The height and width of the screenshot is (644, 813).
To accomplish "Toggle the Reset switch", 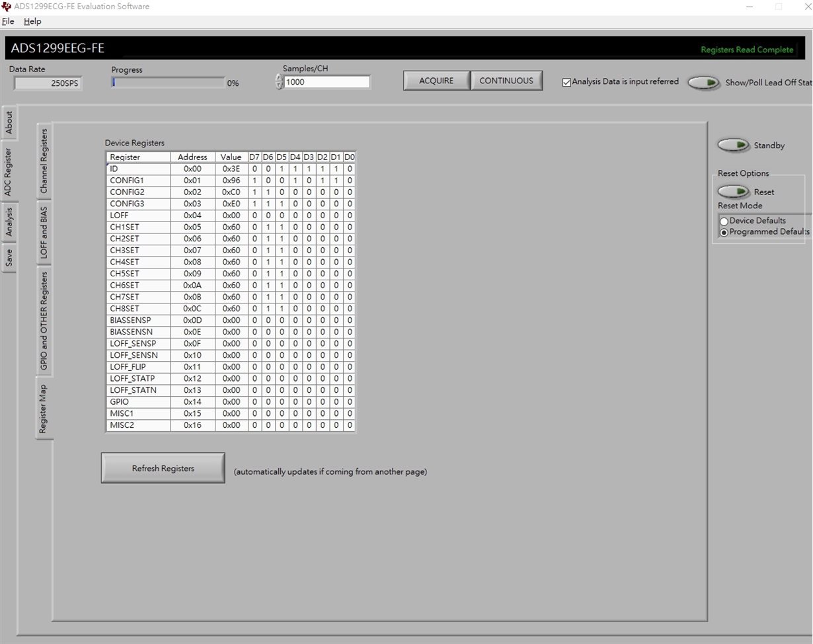I will [x=733, y=192].
